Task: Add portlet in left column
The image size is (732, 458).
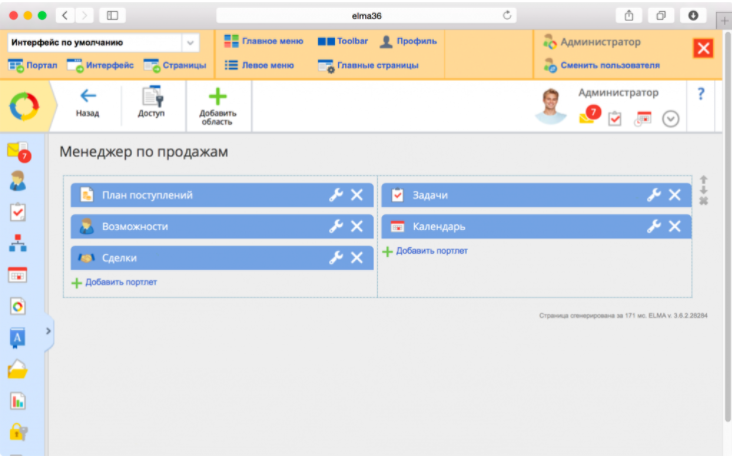Action: click(114, 282)
